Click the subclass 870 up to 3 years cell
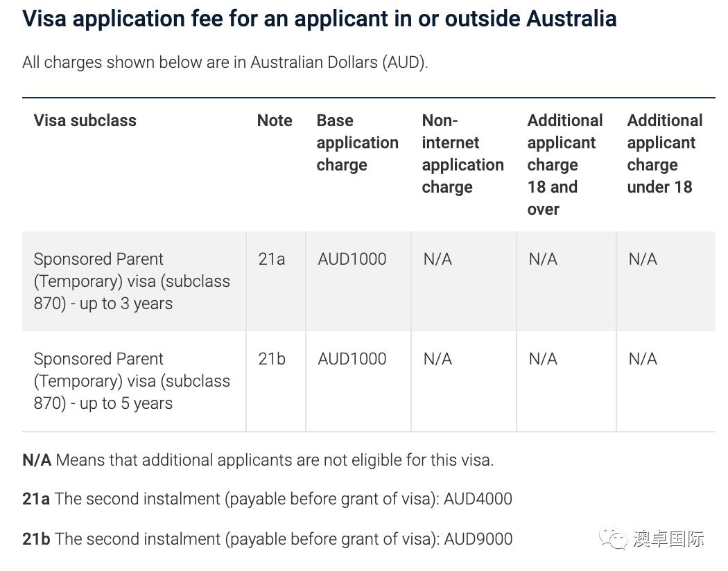The image size is (728, 571). (132, 281)
